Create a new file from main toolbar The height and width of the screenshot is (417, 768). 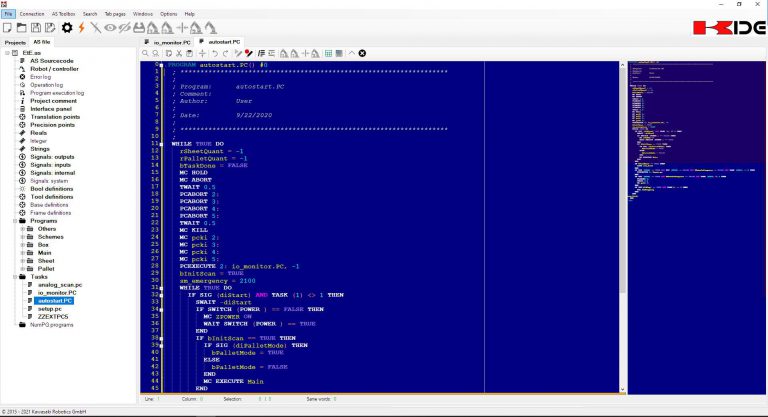click(x=7, y=28)
